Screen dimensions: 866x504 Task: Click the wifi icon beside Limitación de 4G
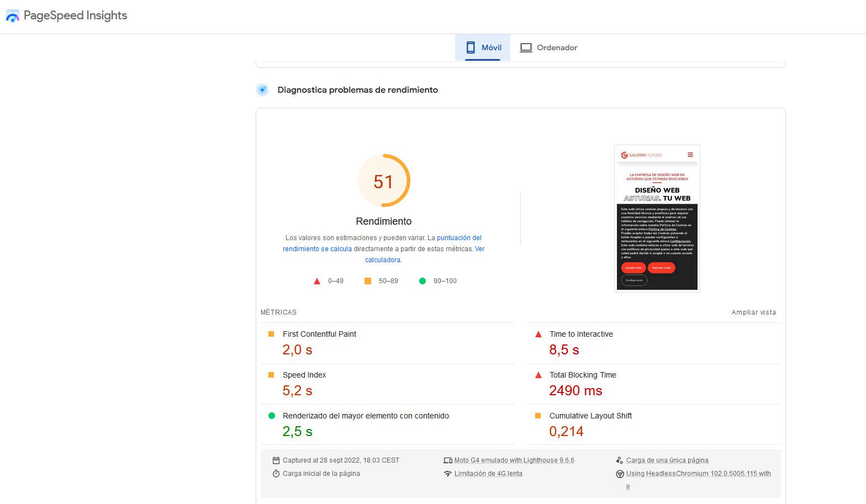click(448, 474)
